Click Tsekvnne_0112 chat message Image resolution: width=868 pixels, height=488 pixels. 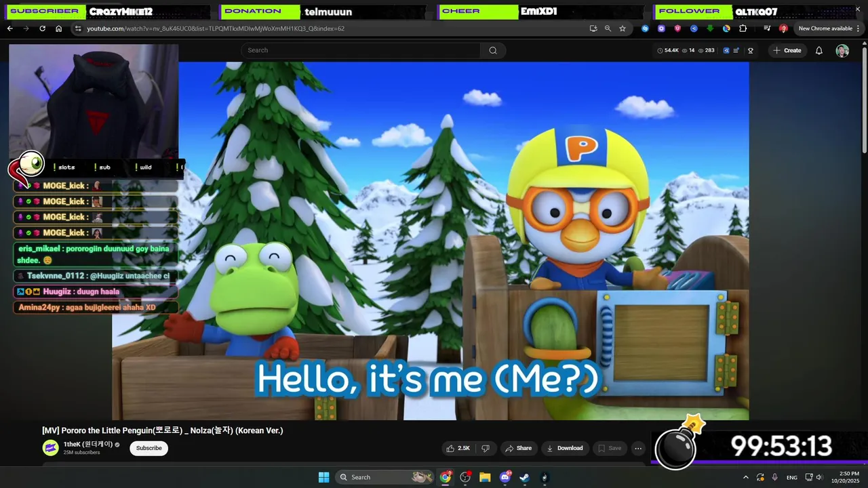[96, 276]
